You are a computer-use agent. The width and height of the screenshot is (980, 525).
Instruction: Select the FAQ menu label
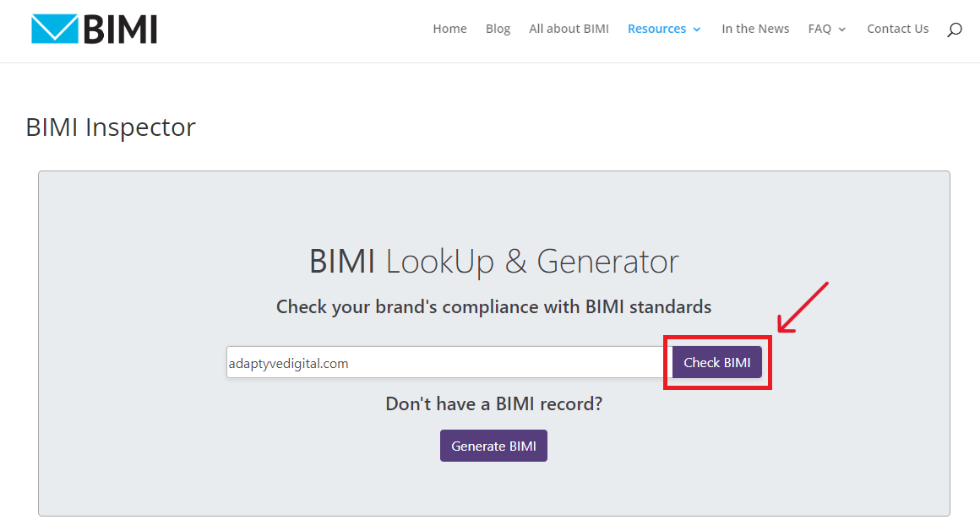(819, 29)
